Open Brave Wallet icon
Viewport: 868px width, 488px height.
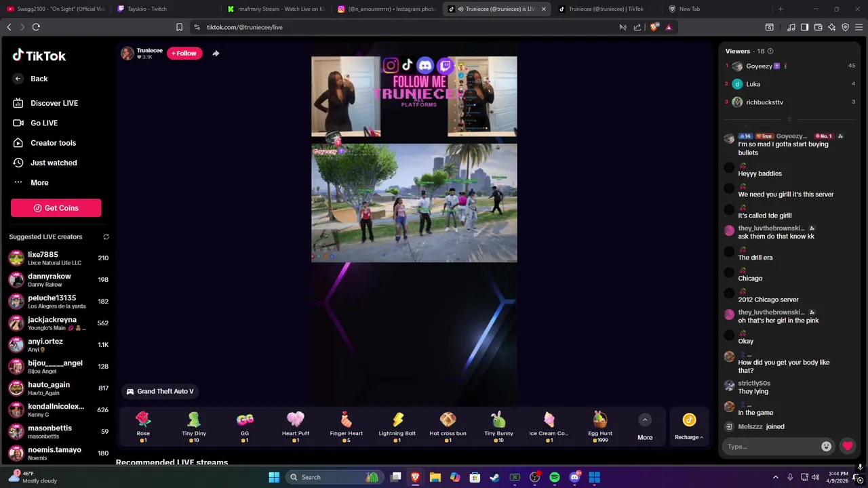[x=818, y=27]
